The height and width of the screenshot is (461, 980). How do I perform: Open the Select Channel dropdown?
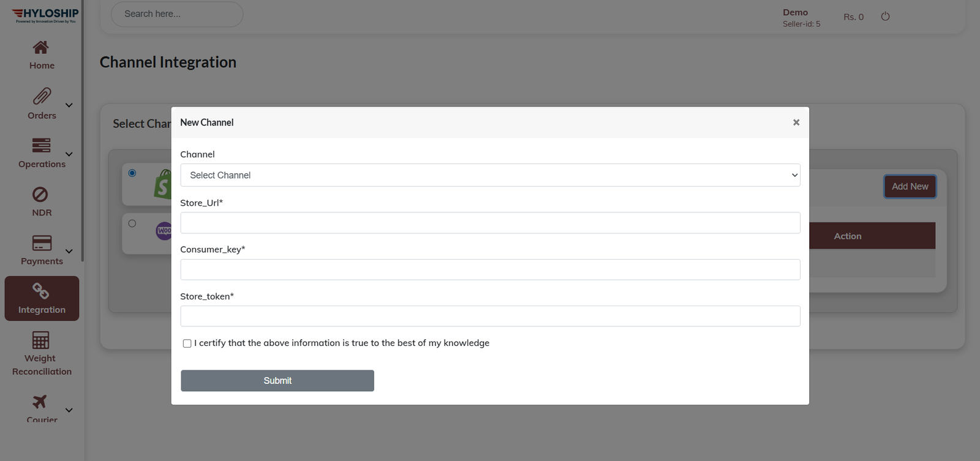click(490, 175)
